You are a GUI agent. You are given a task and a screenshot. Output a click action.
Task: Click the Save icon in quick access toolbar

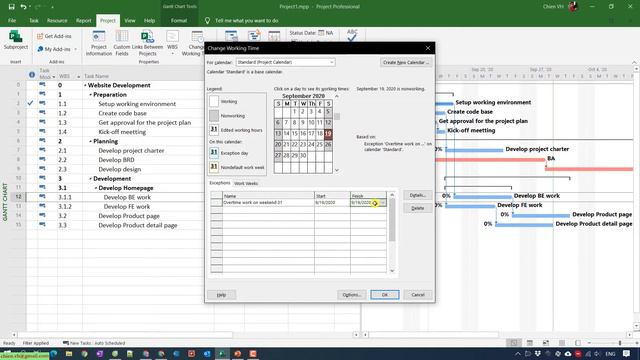click(x=11, y=7)
